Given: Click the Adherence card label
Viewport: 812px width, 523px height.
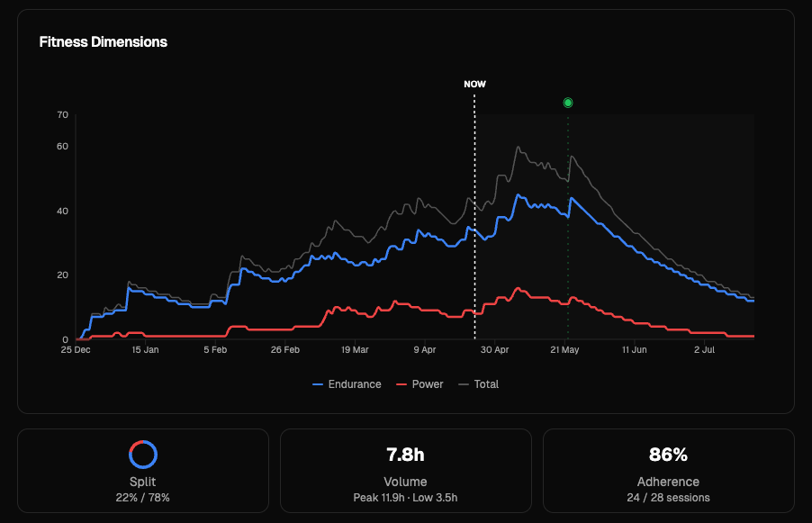Looking at the screenshot, I should pos(668,482).
